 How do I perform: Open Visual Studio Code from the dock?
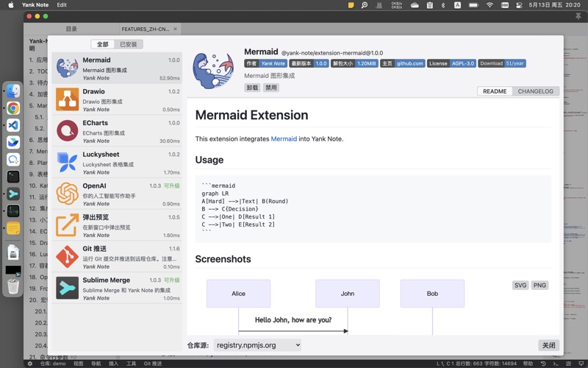click(13, 125)
